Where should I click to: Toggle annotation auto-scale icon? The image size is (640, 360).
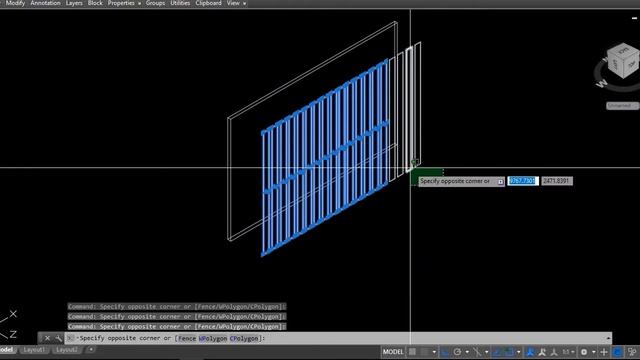(x=542, y=352)
